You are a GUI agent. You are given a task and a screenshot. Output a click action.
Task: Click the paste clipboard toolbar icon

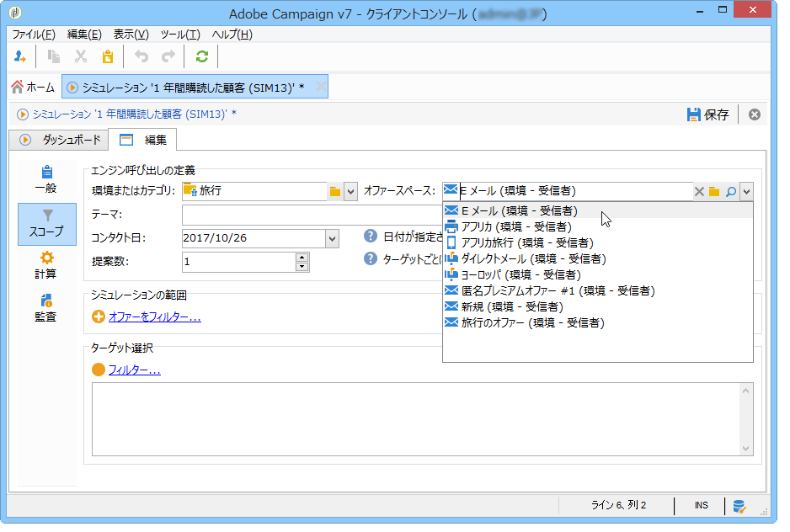coord(107,56)
